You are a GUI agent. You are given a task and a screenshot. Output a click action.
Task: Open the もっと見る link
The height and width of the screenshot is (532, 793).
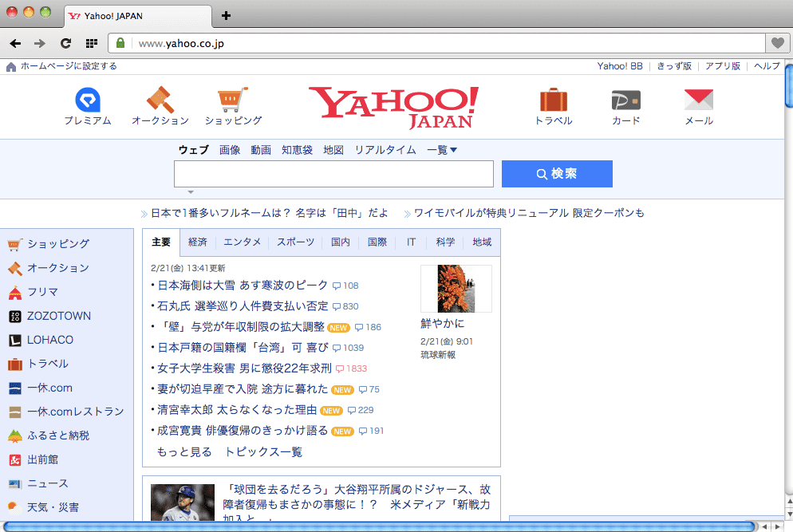coord(184,452)
